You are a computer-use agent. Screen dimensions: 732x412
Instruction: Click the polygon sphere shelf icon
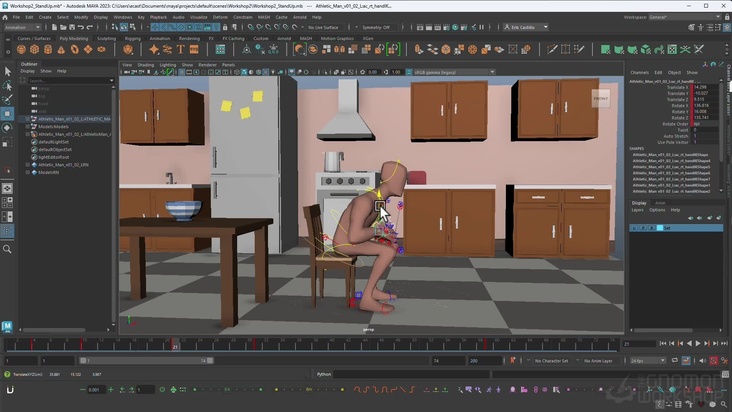20,49
